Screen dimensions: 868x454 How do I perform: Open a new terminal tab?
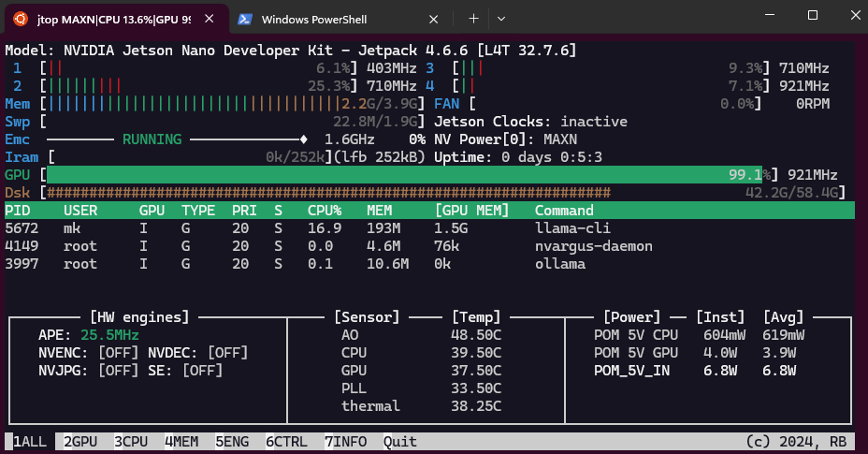coord(473,19)
